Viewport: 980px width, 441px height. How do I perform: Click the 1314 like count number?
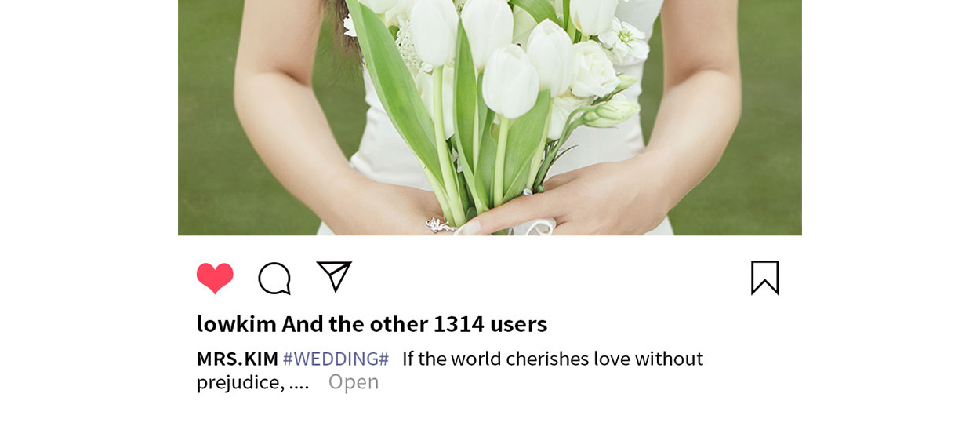click(459, 323)
